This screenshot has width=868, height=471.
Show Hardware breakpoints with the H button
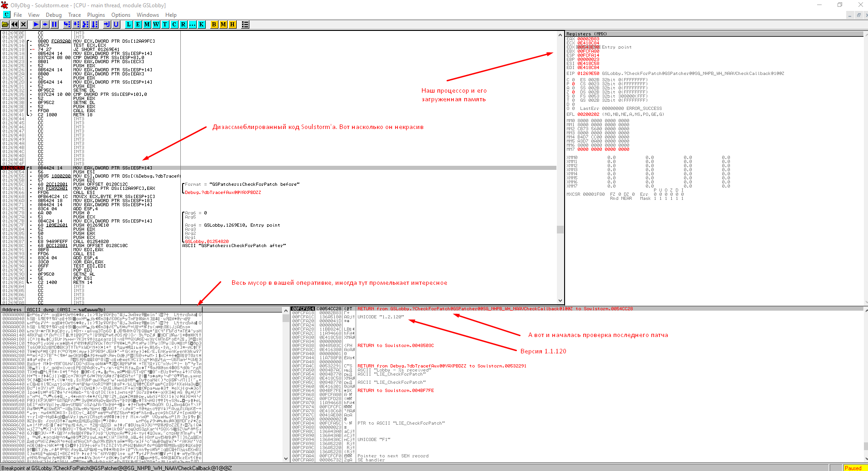click(233, 25)
